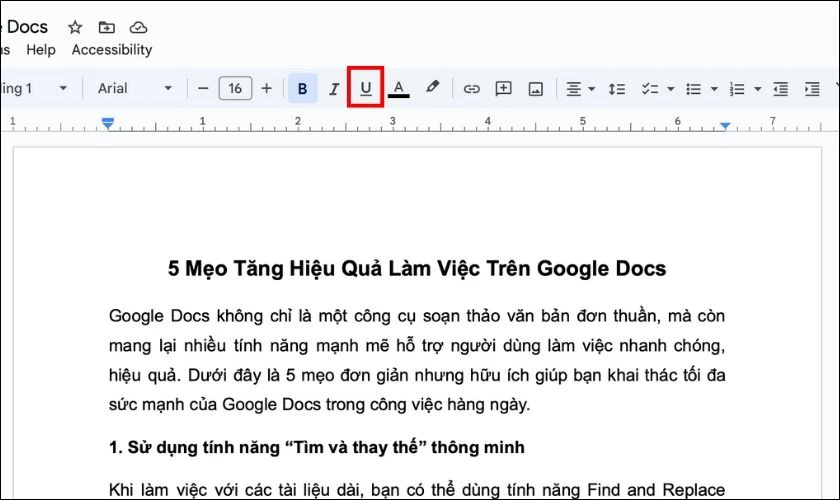
Task: Click the left indent marker on ruler
Action: 108,123
